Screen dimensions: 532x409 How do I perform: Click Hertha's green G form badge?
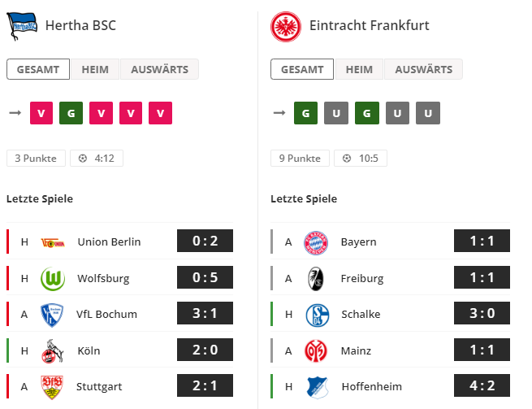click(x=71, y=113)
